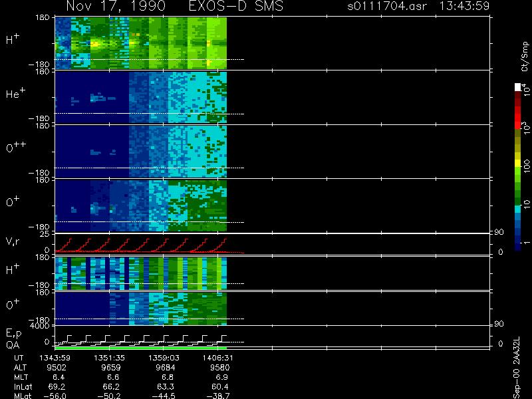Pick MLT value '6.4'

(x=59, y=377)
